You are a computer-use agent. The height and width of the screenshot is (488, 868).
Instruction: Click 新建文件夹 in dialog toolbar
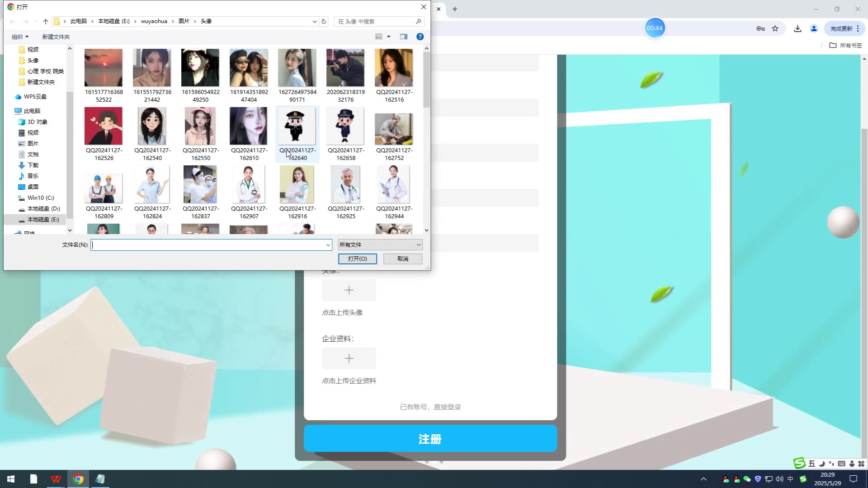[56, 37]
